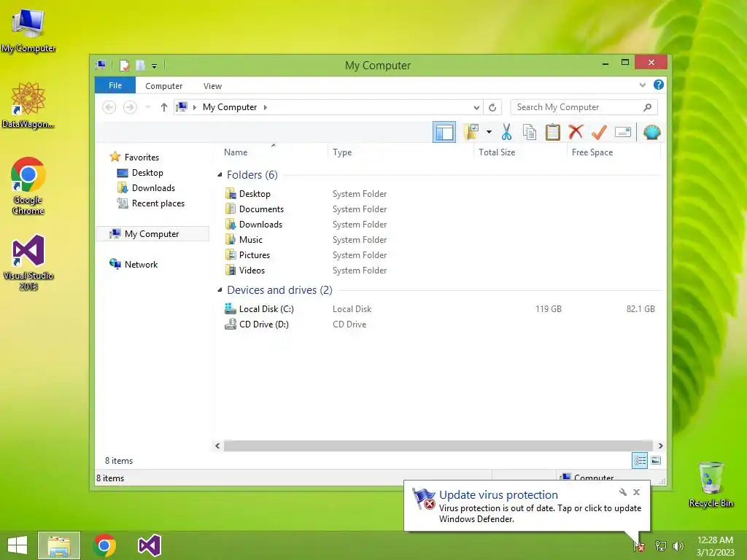The image size is (747, 560).
Task: Click the Cut scissors toolbar icon
Action: tap(506, 133)
